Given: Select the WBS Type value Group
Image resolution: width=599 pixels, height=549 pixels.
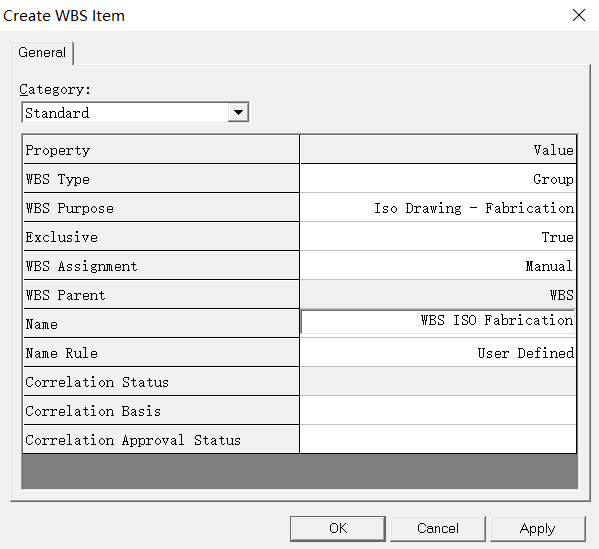Looking at the screenshot, I should point(438,179).
